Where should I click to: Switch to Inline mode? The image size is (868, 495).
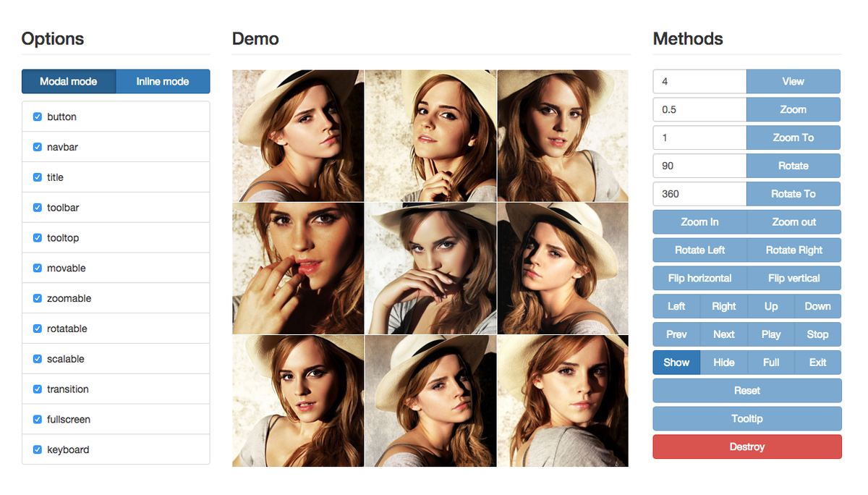tap(163, 82)
